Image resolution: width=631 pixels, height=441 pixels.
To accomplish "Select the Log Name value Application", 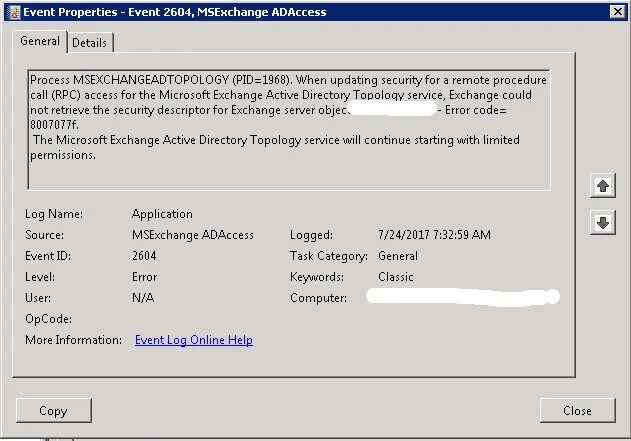I will (x=162, y=214).
